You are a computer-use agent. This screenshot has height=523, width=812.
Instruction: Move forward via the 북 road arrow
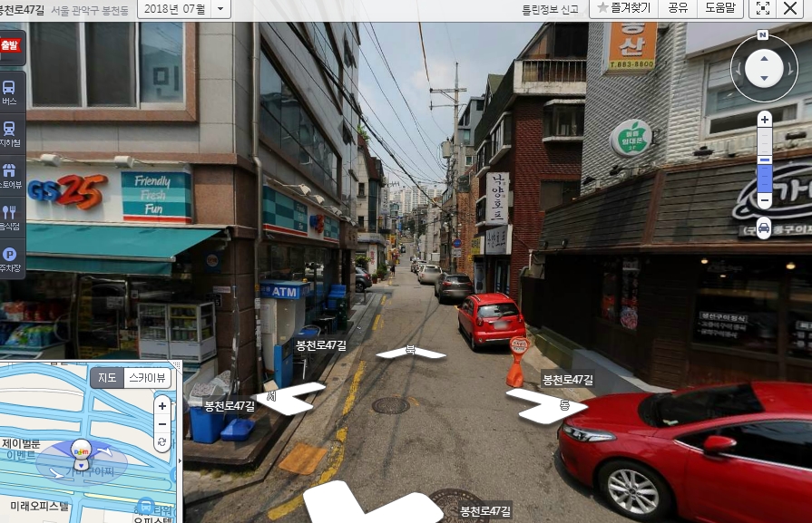[410, 352]
